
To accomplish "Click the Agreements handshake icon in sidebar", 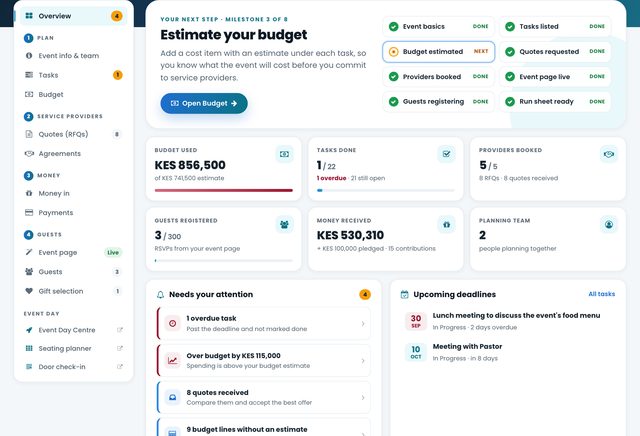I will point(29,153).
